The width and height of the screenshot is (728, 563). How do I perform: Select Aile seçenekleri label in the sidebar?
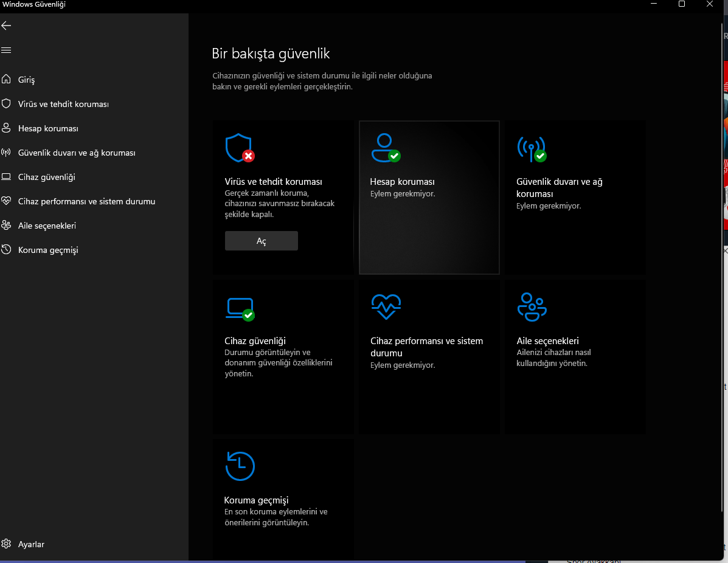47,226
